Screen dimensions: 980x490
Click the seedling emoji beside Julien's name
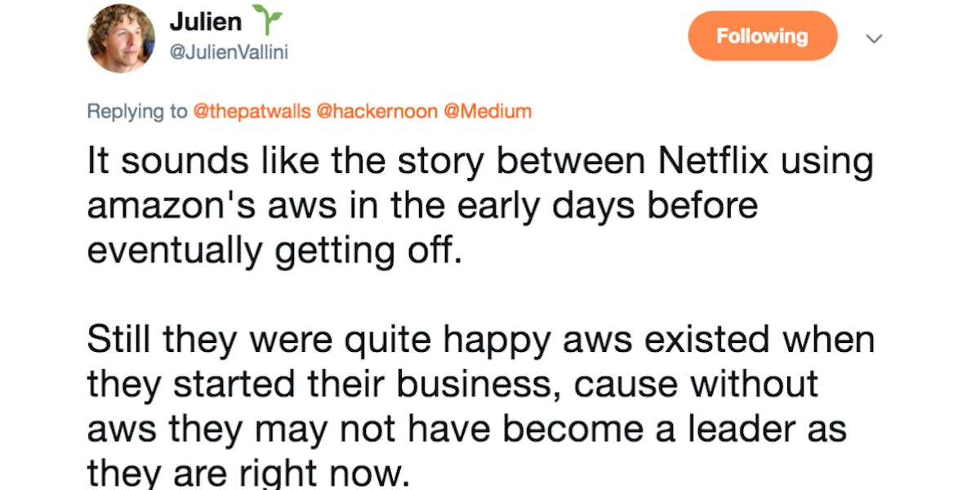265,20
